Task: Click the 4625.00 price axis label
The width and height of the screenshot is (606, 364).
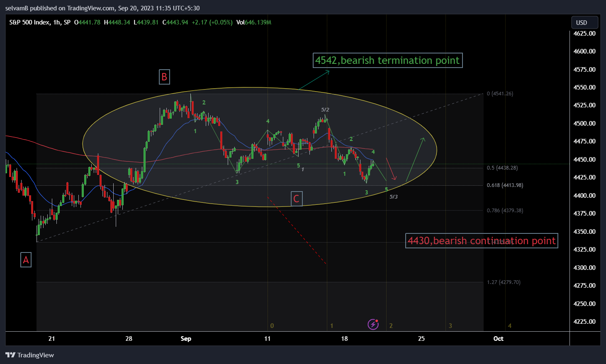Action: point(584,33)
